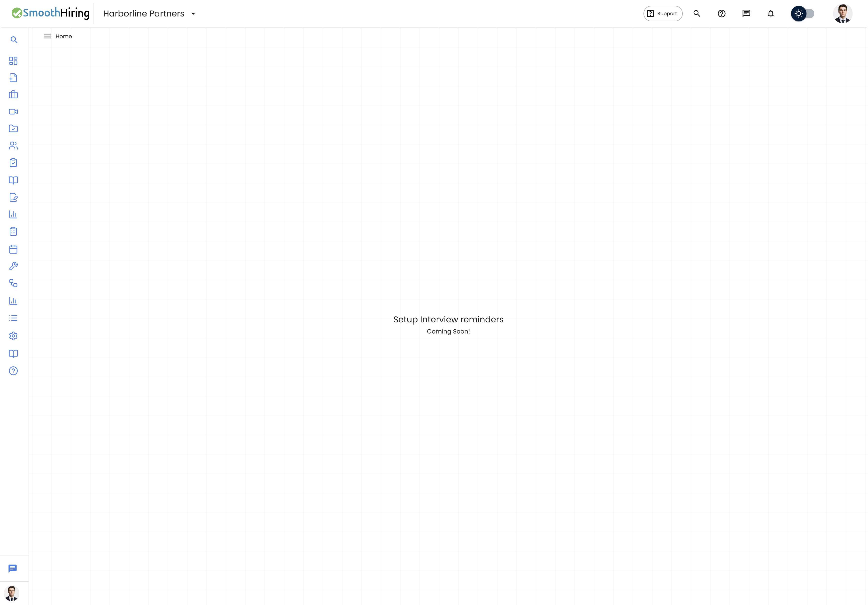Screen dimensions: 868x605
Task: Open the settings gear icon in sidebar
Action: click(13, 336)
